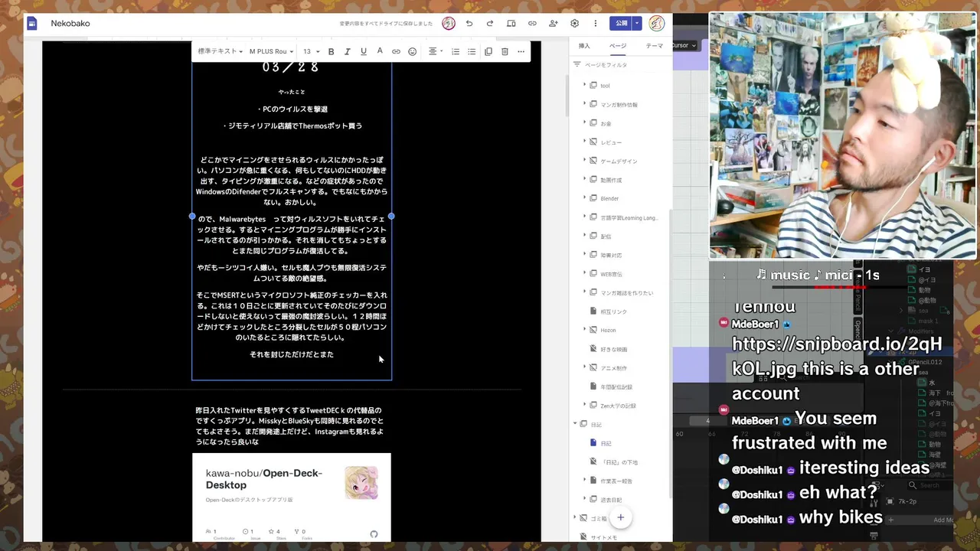Expand the Blender page
The width and height of the screenshot is (980, 551).
coord(584,198)
